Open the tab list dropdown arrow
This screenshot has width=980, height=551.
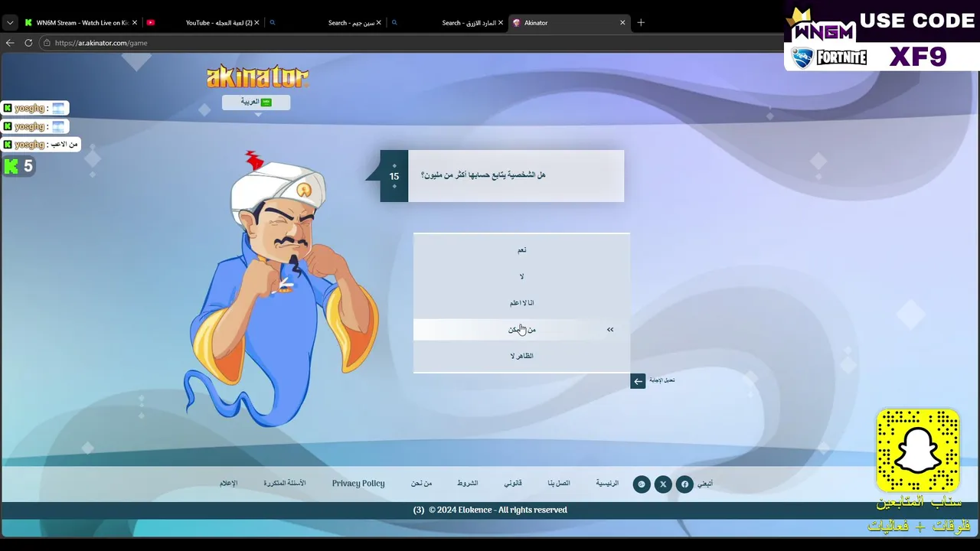pyautogui.click(x=10, y=23)
